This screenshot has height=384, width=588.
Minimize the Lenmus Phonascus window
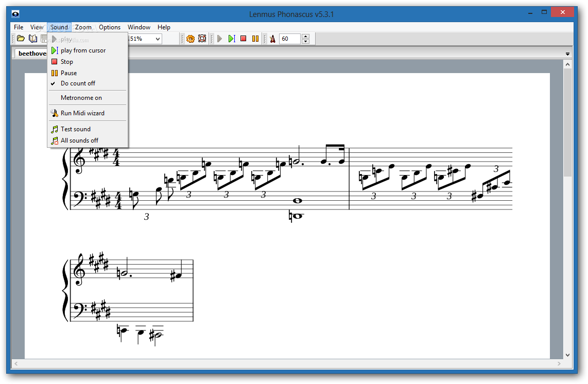click(x=530, y=13)
